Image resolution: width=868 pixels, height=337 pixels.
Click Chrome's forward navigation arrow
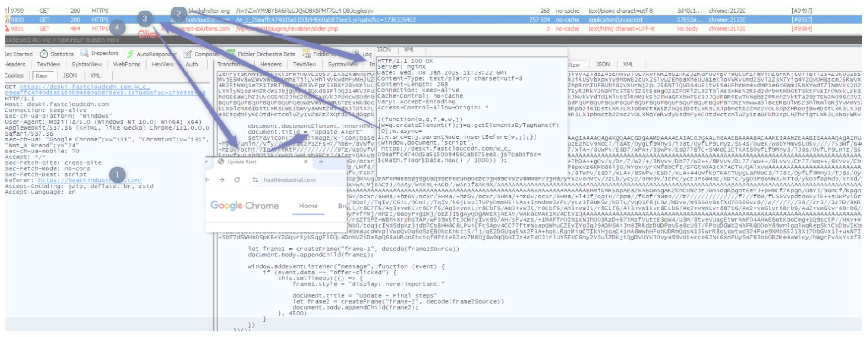(222, 180)
